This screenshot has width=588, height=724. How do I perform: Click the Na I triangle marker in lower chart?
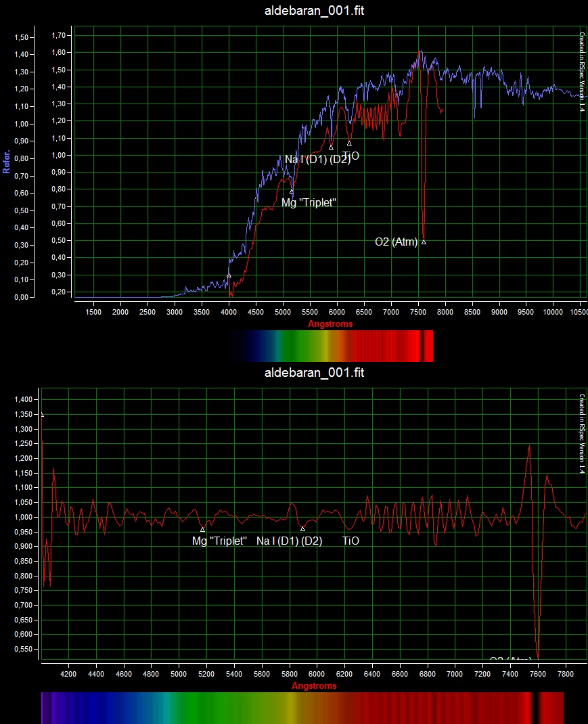tap(302, 529)
